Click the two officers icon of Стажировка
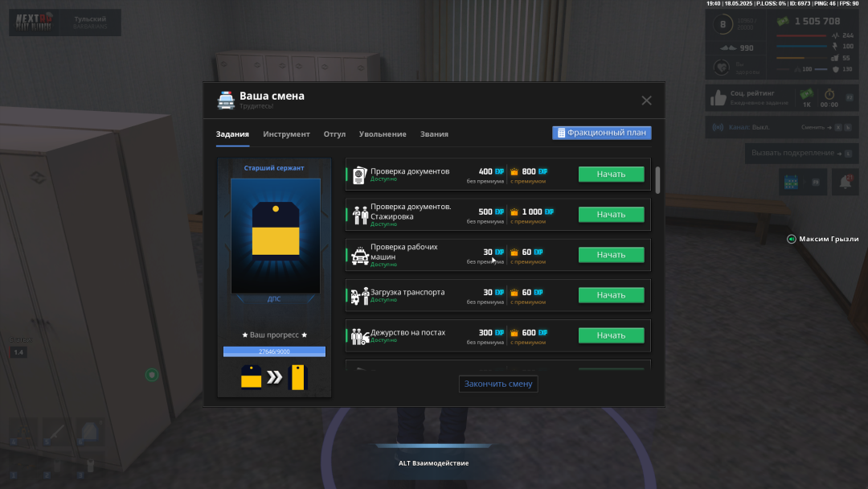868x489 pixels. 360,215
